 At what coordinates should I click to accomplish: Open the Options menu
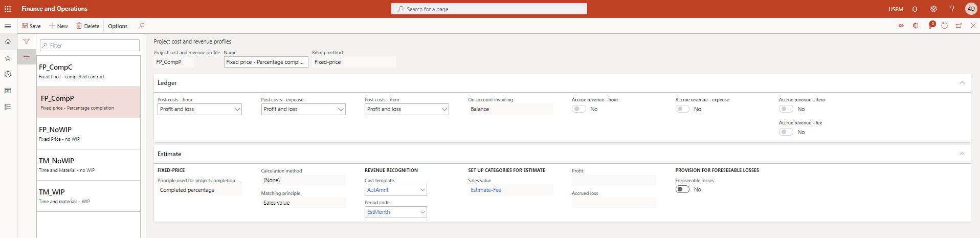(x=118, y=26)
